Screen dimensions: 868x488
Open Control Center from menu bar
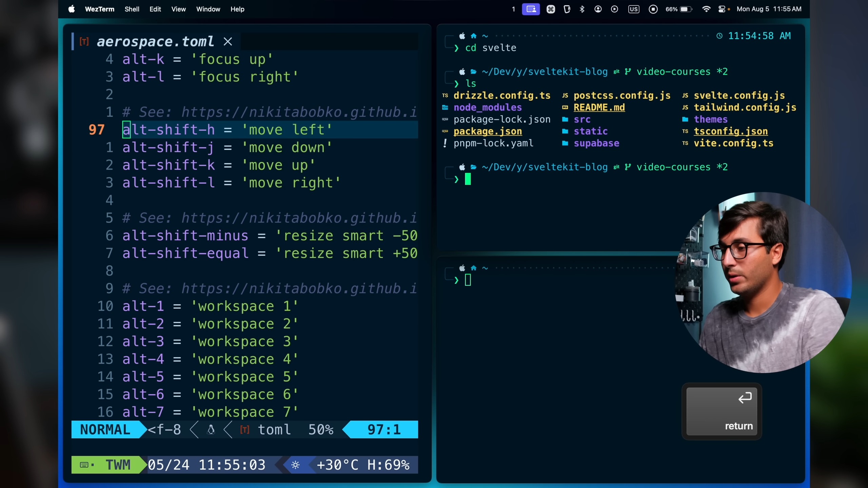tap(722, 9)
